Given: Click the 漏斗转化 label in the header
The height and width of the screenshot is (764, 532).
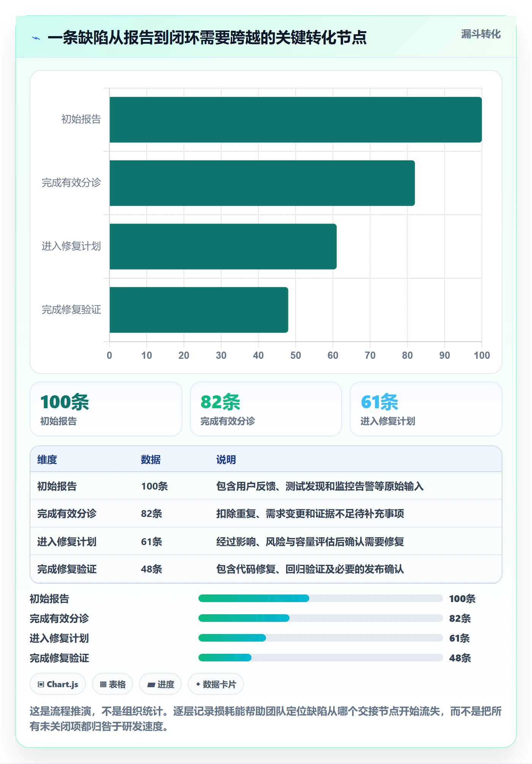Looking at the screenshot, I should click(481, 34).
